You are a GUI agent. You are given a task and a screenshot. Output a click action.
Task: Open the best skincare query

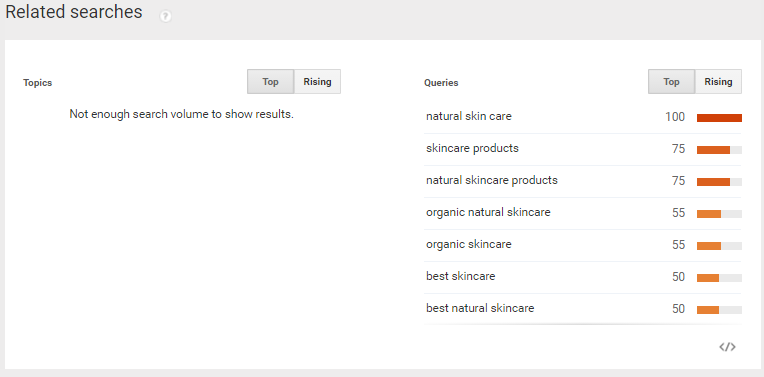point(460,276)
